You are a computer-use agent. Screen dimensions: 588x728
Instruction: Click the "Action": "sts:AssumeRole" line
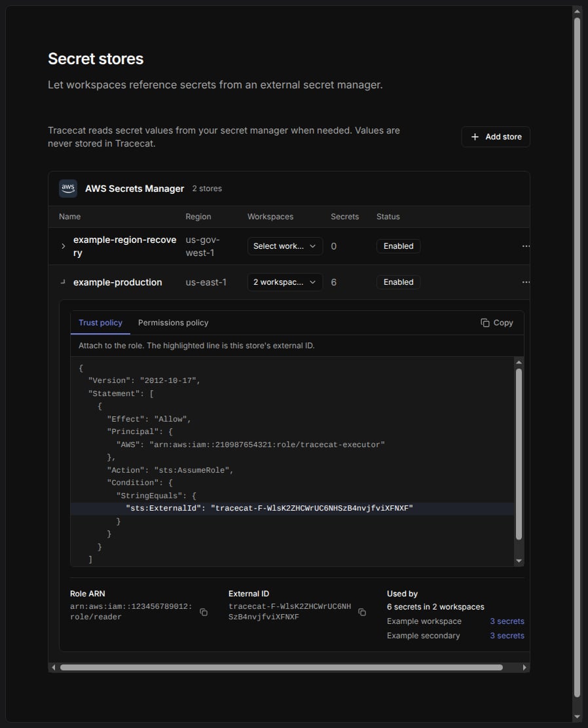tap(170, 470)
